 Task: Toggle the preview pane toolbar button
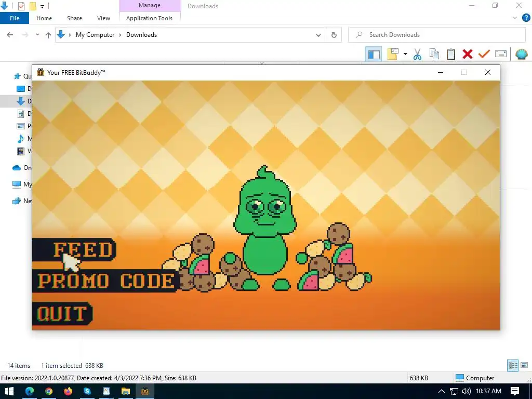[x=374, y=54]
